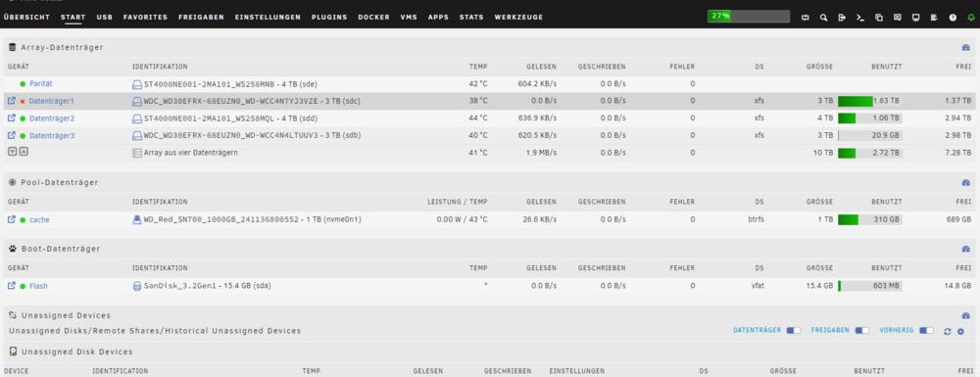
Task: Open the Flash device link
Action: click(38, 286)
